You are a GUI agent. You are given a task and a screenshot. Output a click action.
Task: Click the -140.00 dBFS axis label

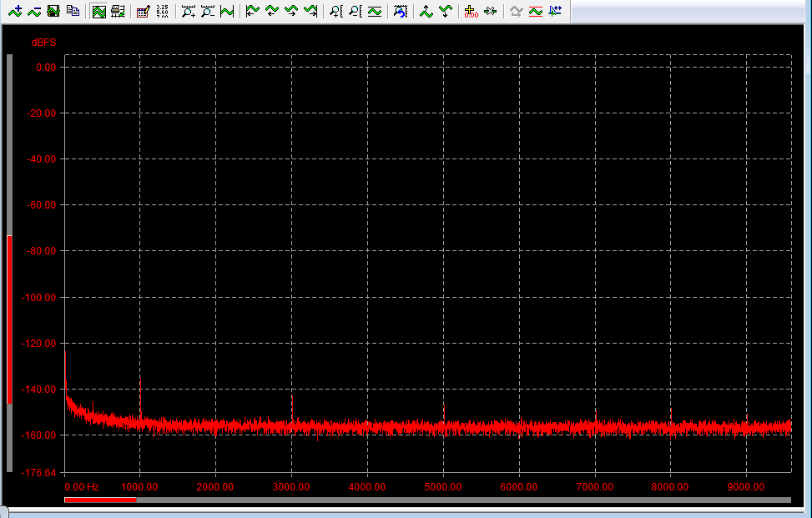(x=38, y=390)
